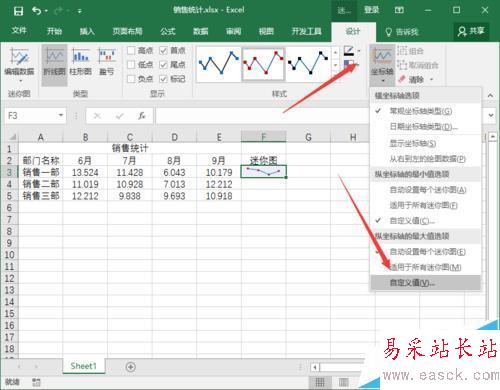
Task: Click the Ribbon Display Options icon
Action: 399,10
